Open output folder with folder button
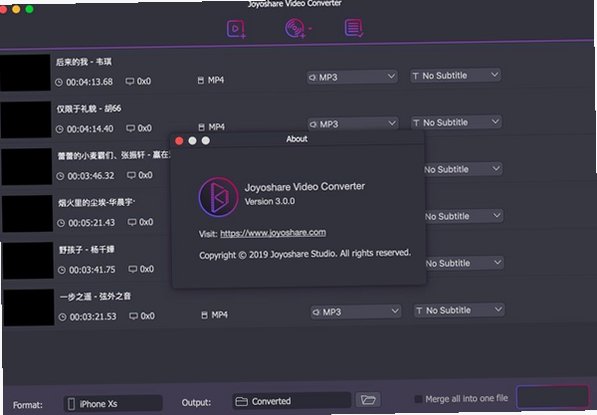This screenshot has height=415, width=597. coord(368,400)
